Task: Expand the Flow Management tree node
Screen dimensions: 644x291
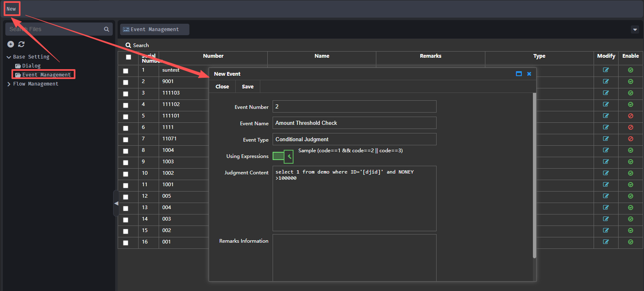Action: 9,84
